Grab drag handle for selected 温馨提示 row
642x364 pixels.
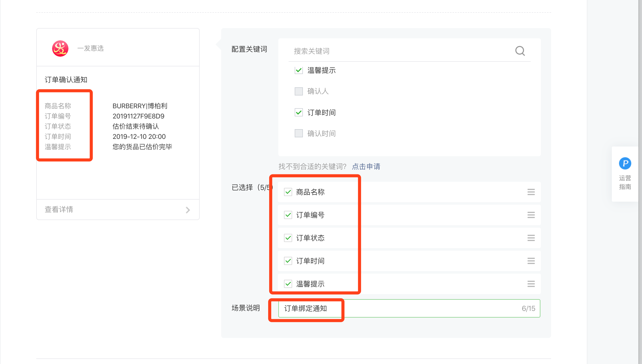(531, 284)
